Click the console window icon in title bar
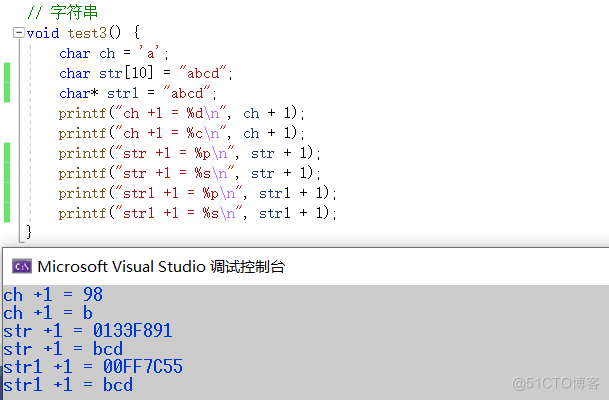The height and width of the screenshot is (400, 609). coord(22,266)
